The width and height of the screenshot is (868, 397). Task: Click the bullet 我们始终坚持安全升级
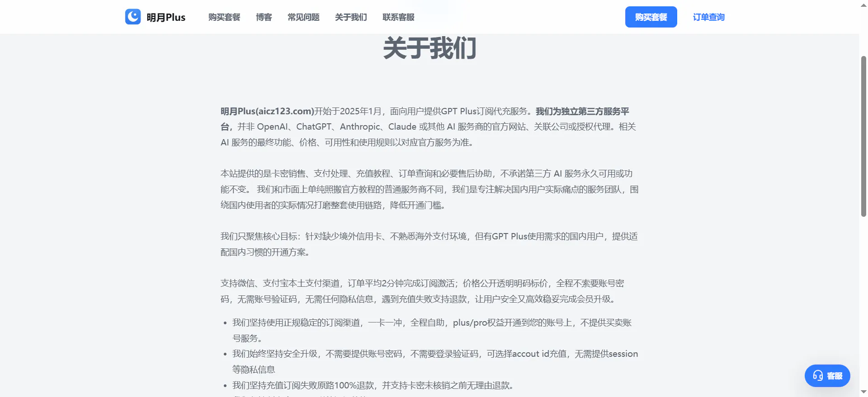pyautogui.click(x=435, y=361)
